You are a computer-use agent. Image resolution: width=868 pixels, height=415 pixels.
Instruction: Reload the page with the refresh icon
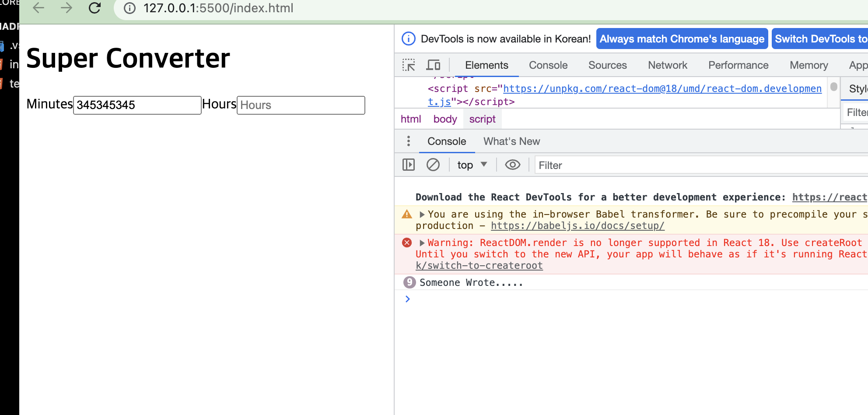pyautogui.click(x=94, y=8)
